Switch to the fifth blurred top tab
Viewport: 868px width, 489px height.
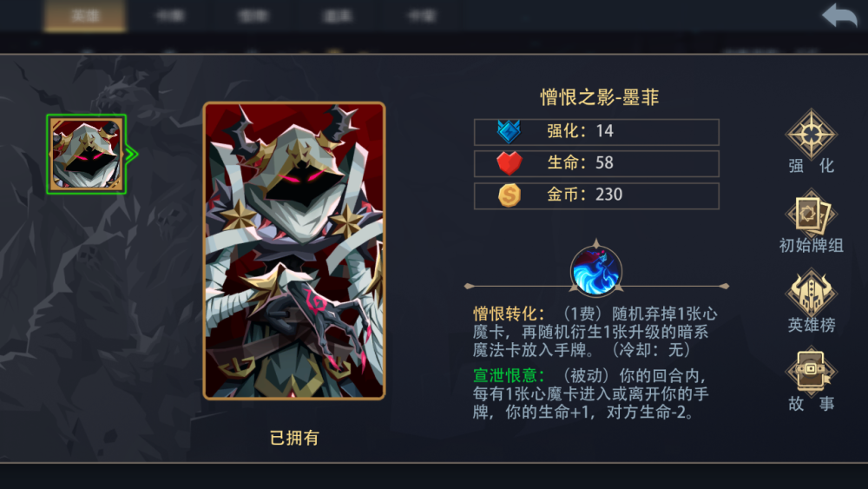point(422,16)
